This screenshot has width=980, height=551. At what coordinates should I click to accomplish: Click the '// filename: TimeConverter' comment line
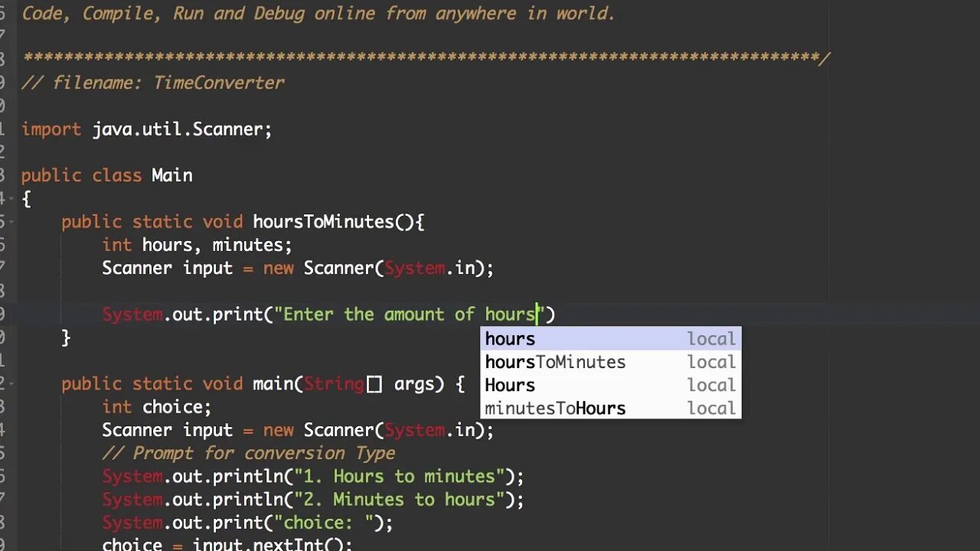click(x=153, y=83)
